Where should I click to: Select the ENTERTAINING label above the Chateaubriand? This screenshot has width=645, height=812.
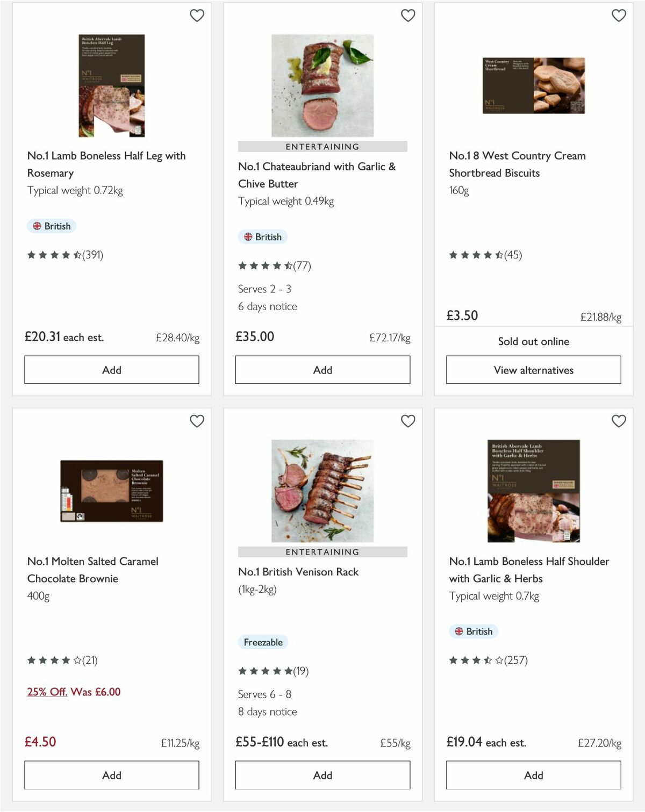[x=321, y=146]
